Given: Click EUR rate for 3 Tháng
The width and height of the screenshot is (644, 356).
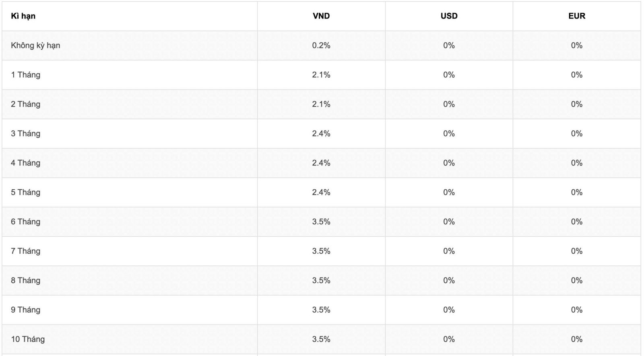Looking at the screenshot, I should click(577, 134).
